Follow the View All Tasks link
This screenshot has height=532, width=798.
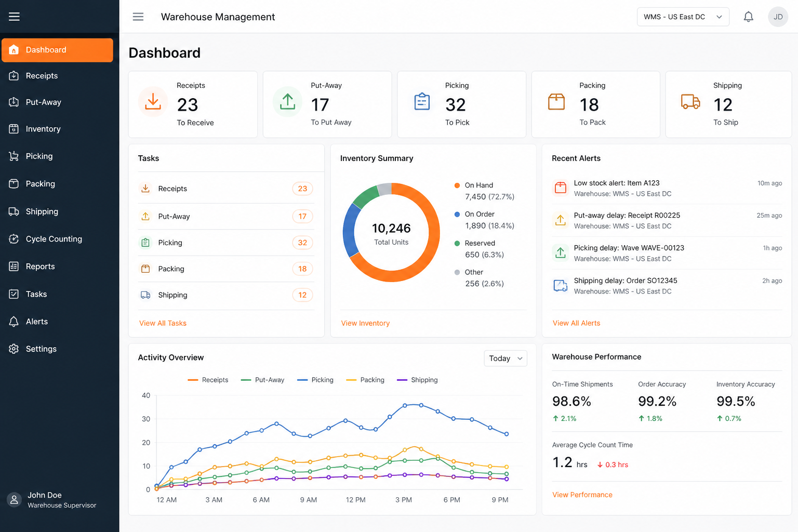tap(163, 323)
